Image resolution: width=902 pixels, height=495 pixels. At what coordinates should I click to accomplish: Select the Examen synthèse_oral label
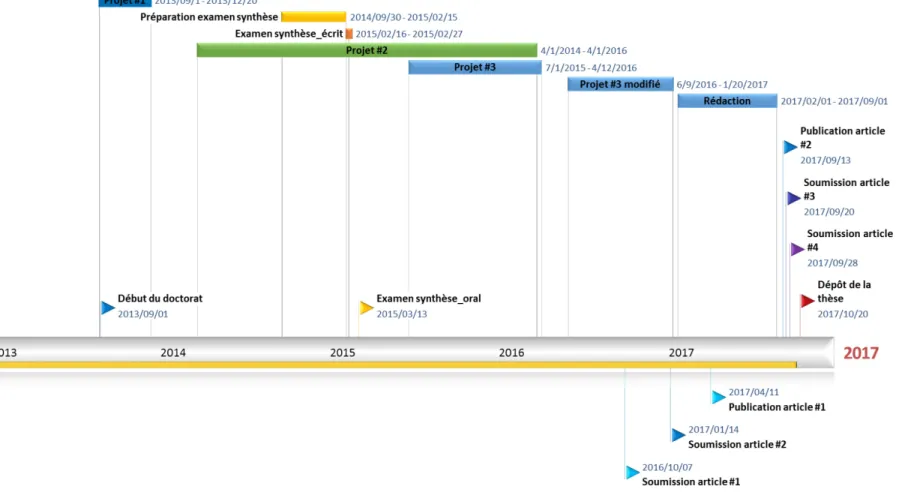[x=429, y=298]
